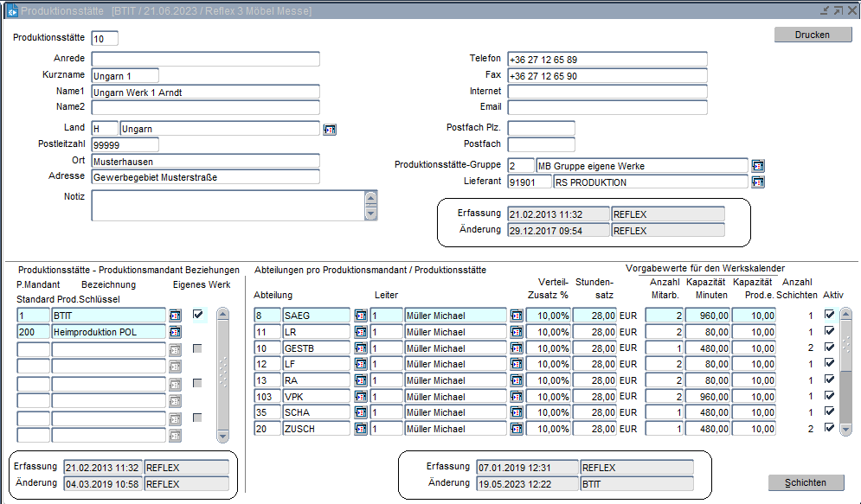Open Abteilung lookup for ZUSCH row

click(360, 429)
